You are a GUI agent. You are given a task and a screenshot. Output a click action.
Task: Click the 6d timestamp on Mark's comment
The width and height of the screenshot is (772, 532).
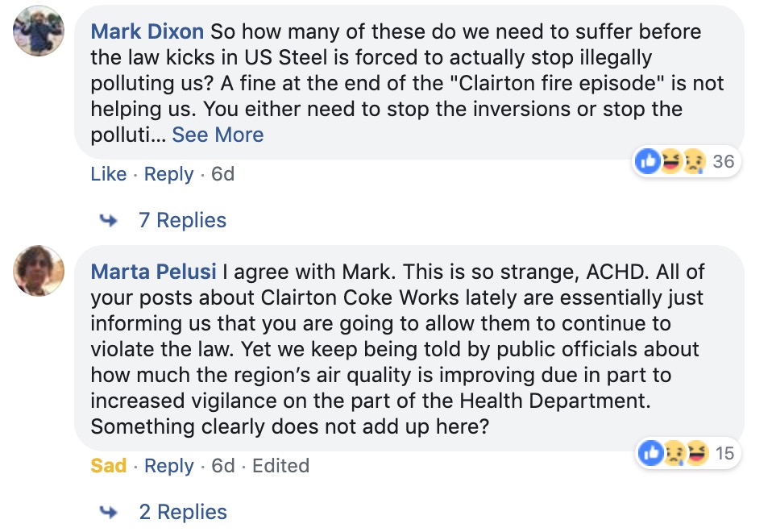coord(222,174)
